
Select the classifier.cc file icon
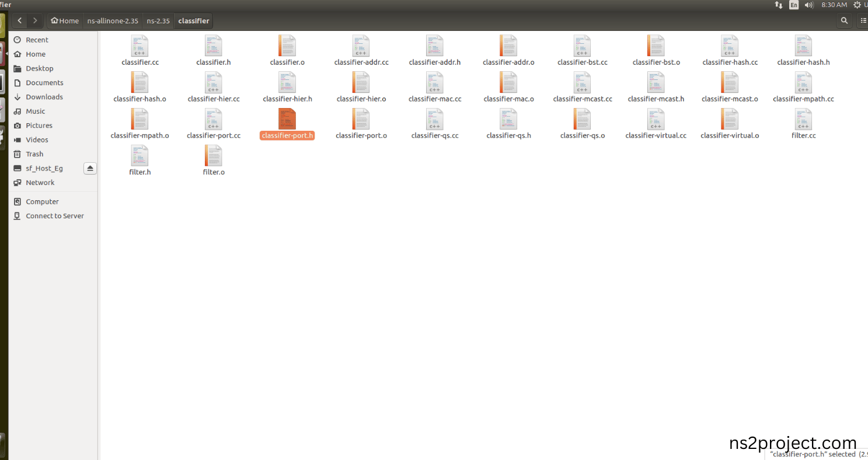[140, 46]
